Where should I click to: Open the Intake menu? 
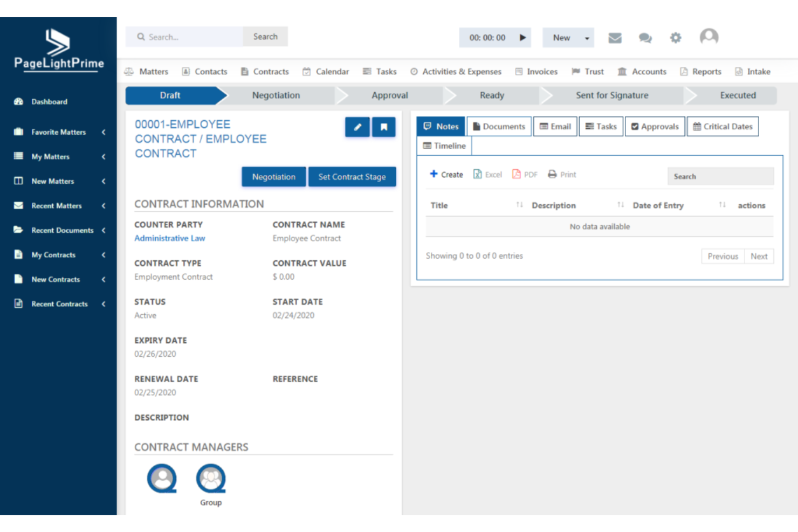[x=753, y=72]
